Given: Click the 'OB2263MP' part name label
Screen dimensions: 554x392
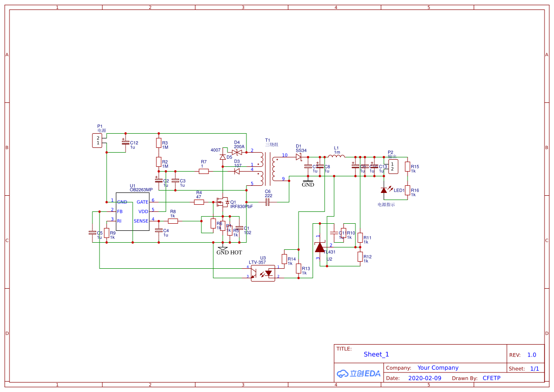Looking at the screenshot, I should tap(141, 190).
